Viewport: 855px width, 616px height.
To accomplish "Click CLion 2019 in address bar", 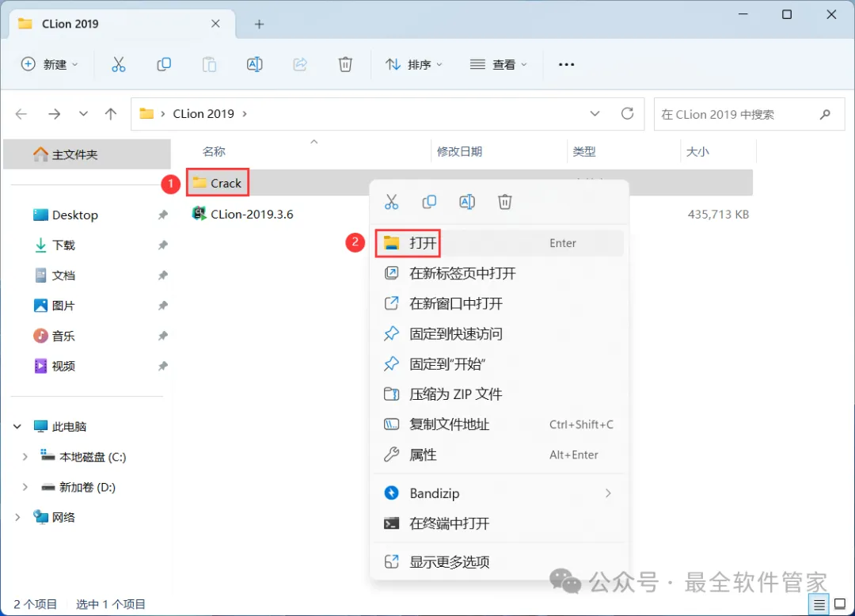I will click(203, 114).
